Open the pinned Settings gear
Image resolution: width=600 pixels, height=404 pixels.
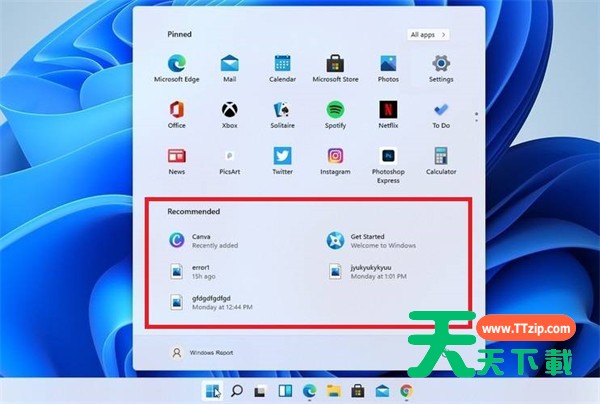click(x=441, y=68)
